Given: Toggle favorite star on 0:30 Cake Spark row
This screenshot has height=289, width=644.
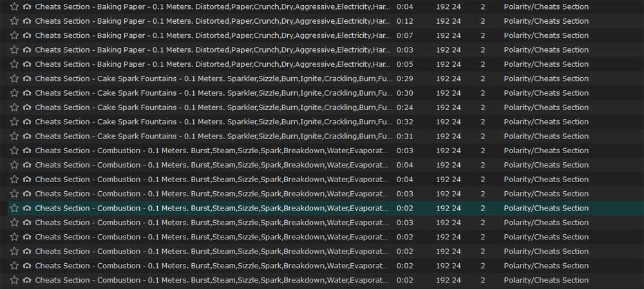Looking at the screenshot, I should pos(14,93).
